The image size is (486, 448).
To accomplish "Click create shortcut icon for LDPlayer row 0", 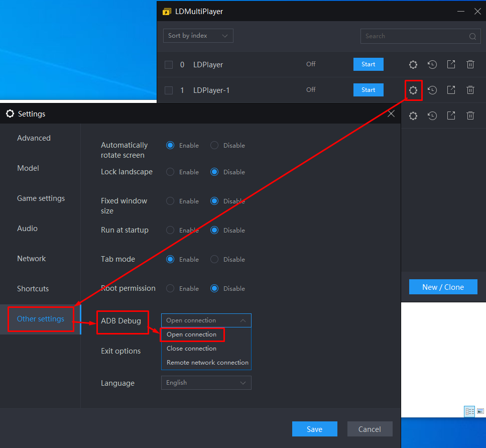I will (x=451, y=64).
